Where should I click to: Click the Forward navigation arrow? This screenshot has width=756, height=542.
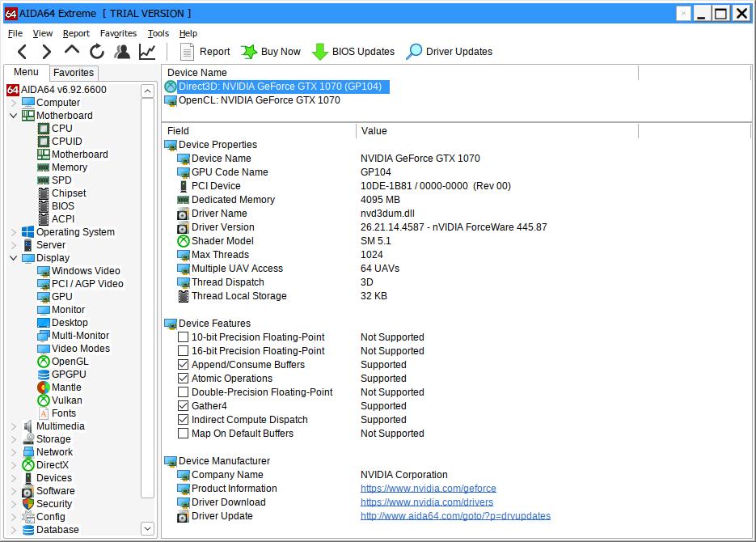[46, 52]
